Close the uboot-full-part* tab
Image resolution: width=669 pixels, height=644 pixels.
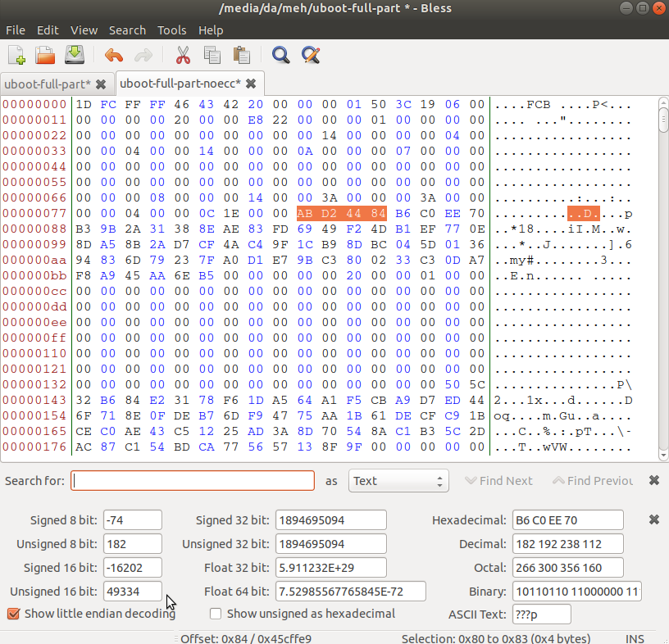101,84
